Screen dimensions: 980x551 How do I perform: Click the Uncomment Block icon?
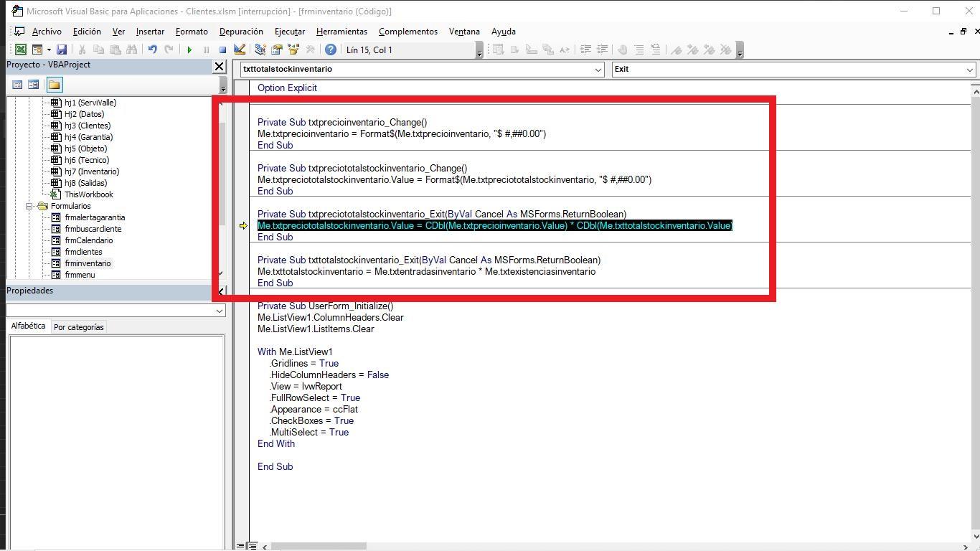(655, 50)
